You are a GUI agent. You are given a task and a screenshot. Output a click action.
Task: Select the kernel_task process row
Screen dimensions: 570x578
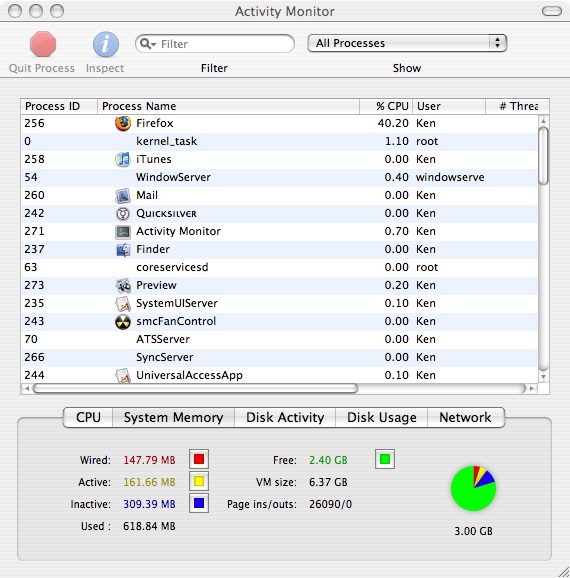279,141
